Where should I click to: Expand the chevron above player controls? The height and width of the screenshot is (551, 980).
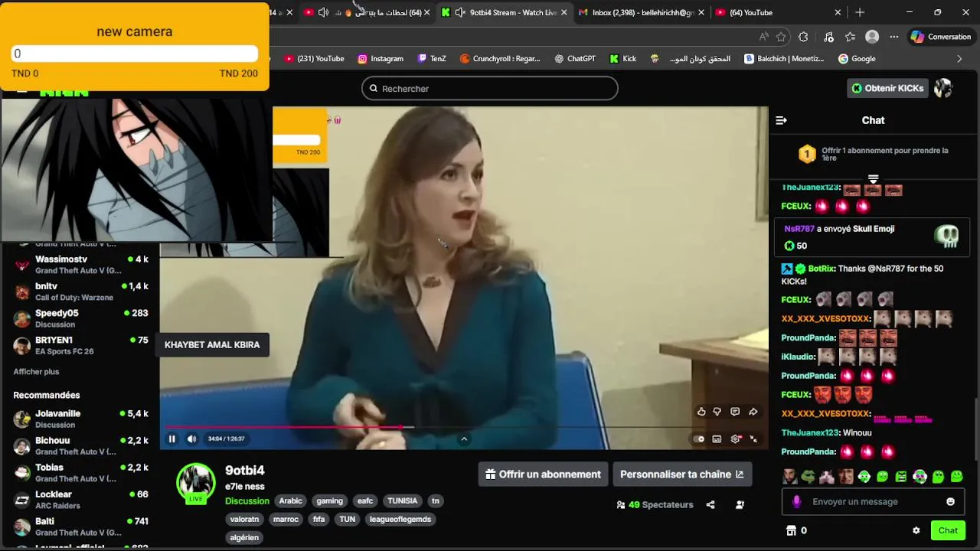(464, 439)
